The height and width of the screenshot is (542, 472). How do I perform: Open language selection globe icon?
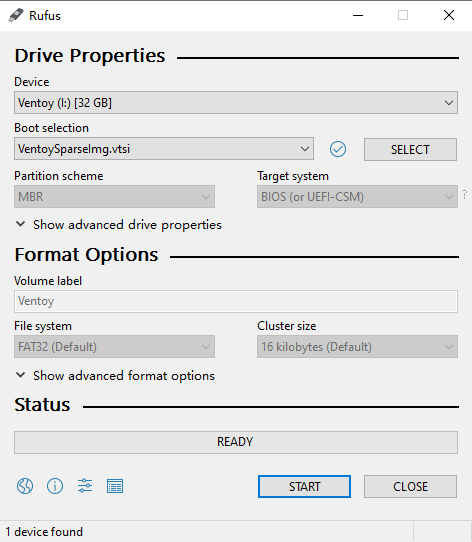[x=25, y=486]
